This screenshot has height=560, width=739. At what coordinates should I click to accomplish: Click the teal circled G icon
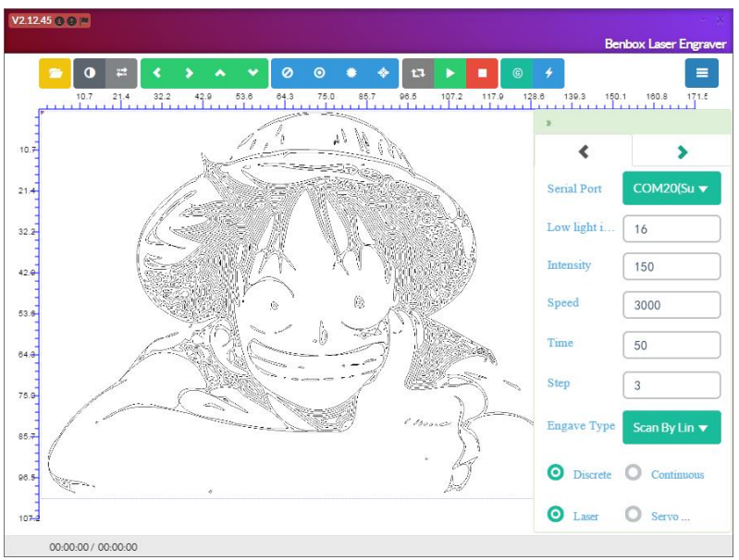[517, 73]
